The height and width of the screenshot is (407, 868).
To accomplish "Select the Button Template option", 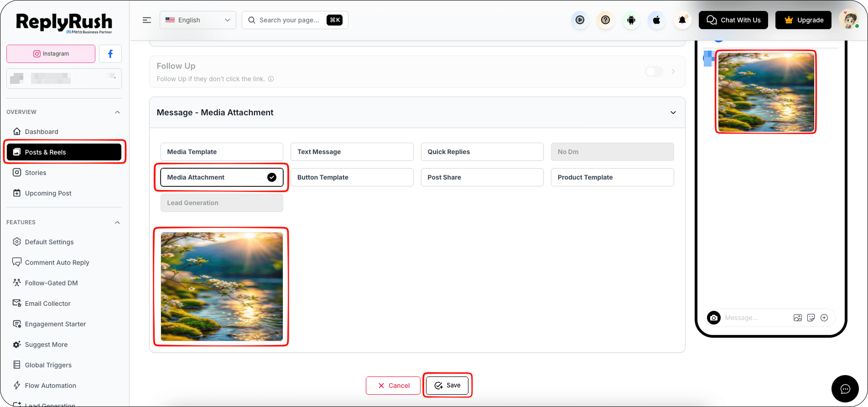I will click(x=352, y=177).
